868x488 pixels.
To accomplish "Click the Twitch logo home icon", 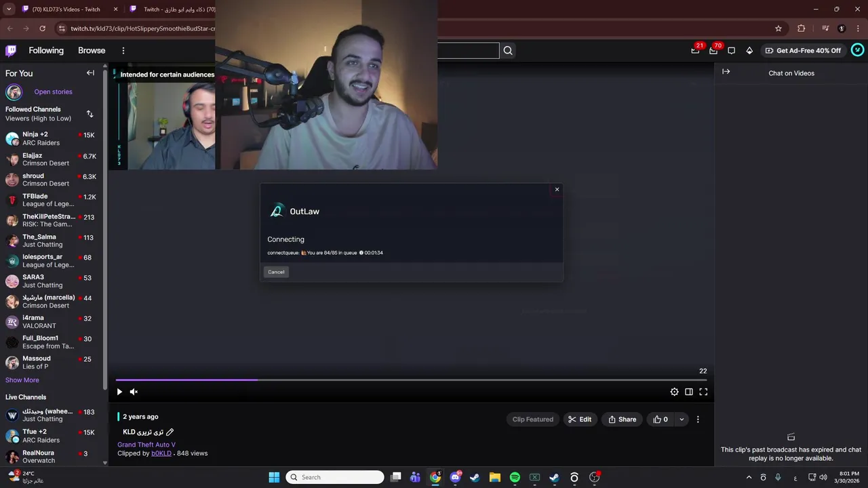I will (x=11, y=50).
